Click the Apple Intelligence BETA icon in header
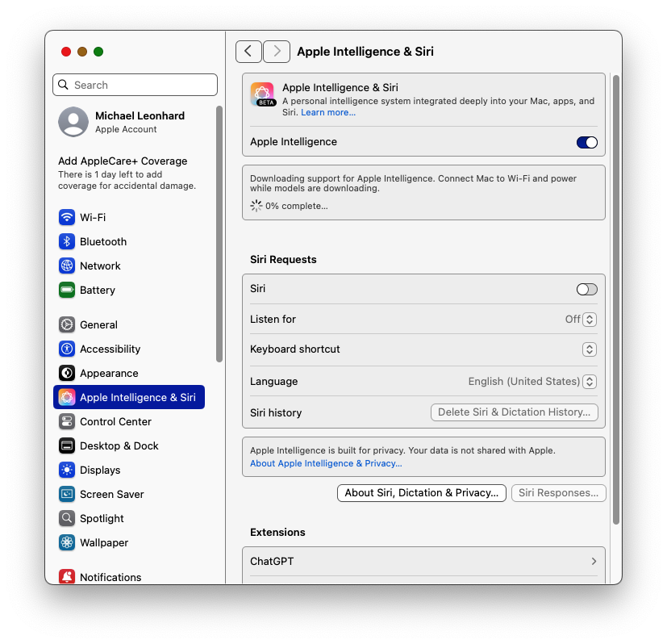The image size is (667, 644). [263, 94]
